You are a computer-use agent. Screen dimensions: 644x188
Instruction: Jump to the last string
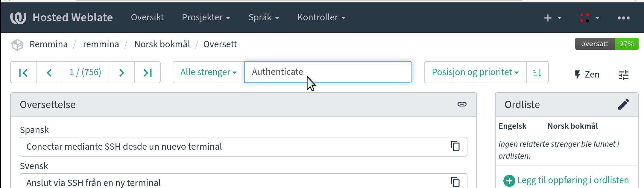coord(148,72)
